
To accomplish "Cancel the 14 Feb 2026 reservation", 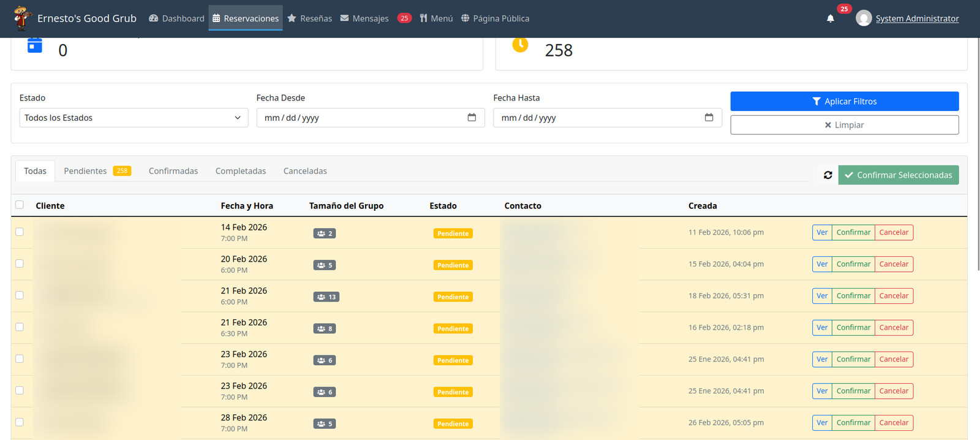I will [894, 232].
